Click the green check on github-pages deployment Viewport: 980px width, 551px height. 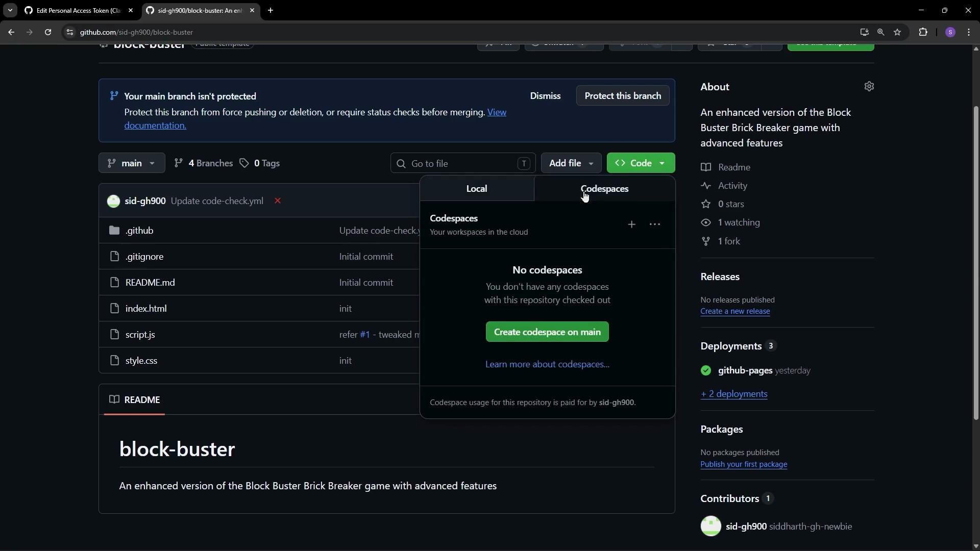click(x=705, y=371)
